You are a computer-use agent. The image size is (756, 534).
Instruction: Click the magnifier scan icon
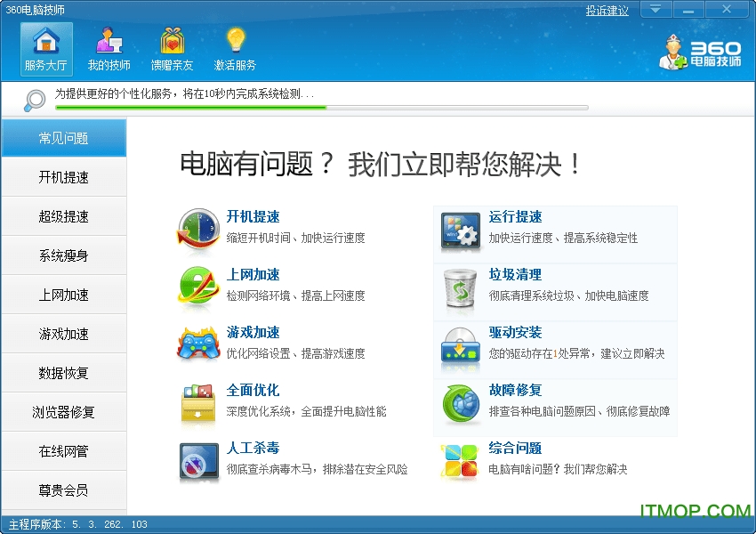[34, 100]
